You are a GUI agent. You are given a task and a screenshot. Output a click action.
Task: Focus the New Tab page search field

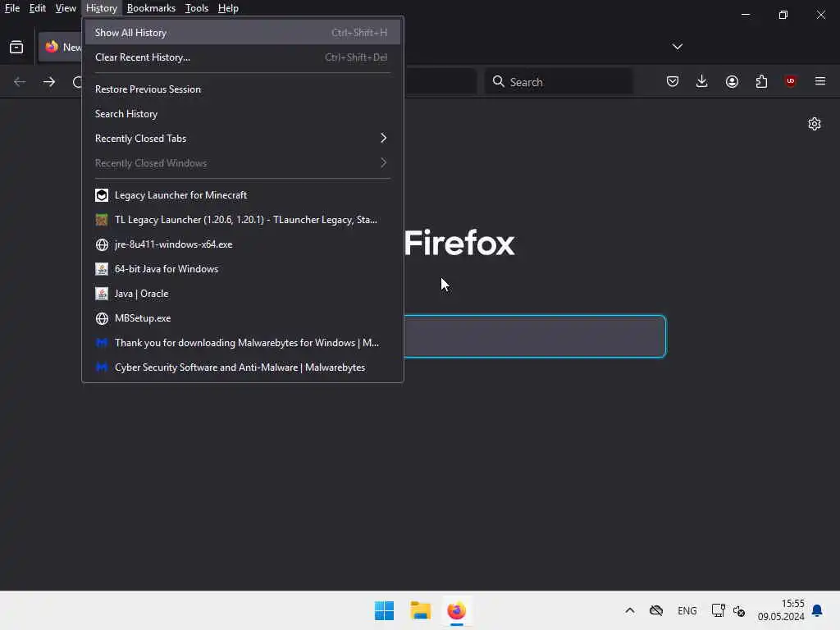(x=535, y=336)
